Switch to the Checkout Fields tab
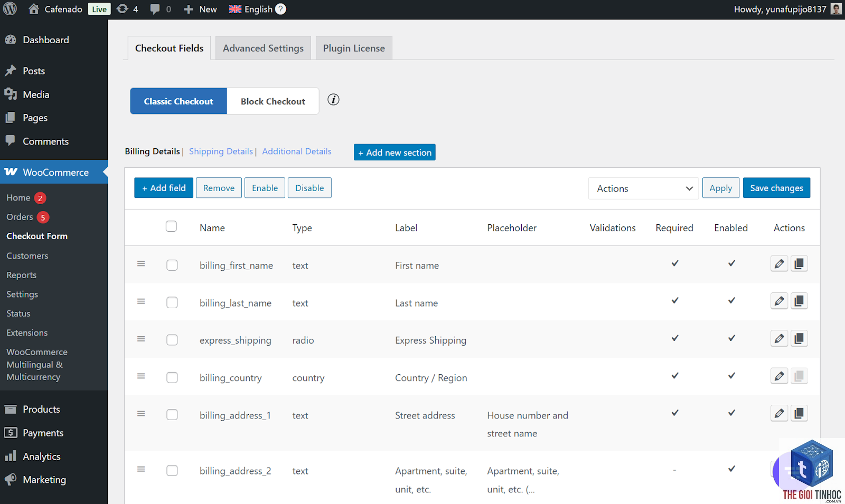This screenshot has height=504, width=845. tap(169, 48)
